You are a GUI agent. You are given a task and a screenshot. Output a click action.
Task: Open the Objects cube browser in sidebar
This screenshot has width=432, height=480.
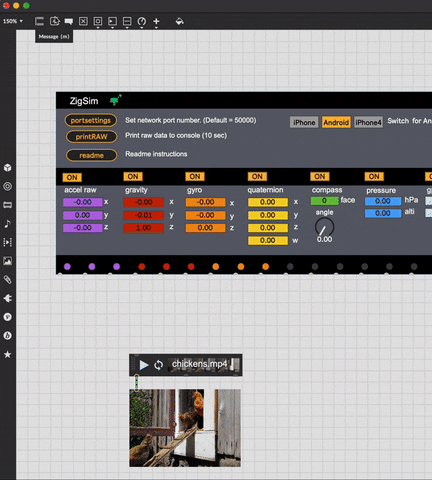pyautogui.click(x=7, y=168)
